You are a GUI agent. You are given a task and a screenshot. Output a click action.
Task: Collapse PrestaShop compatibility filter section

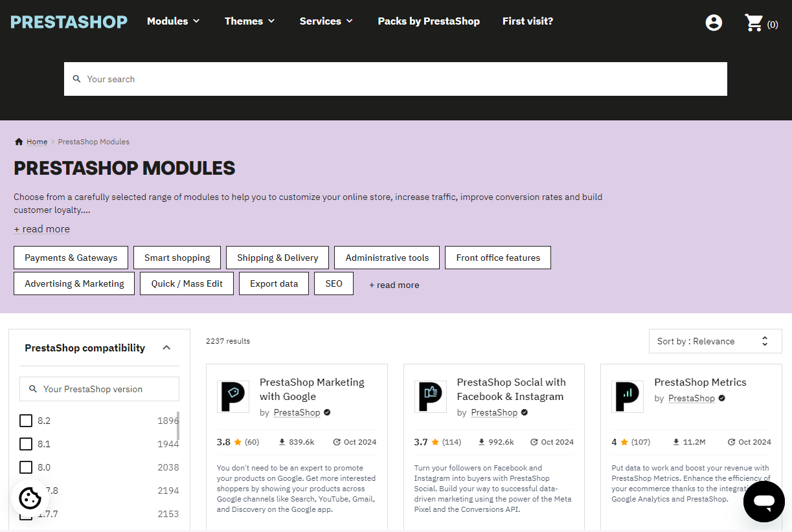tap(166, 348)
